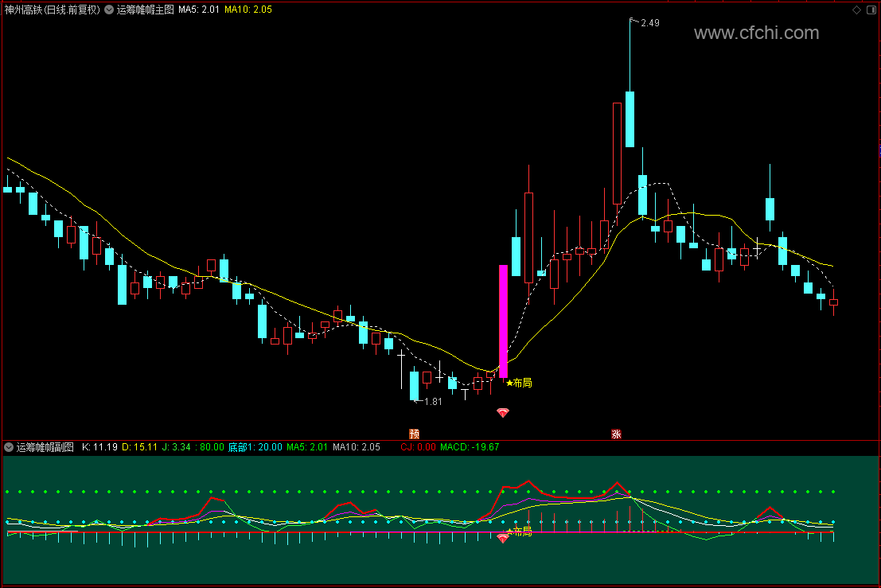Click the MACD: -19.67 value
The image size is (881, 588).
(x=470, y=447)
